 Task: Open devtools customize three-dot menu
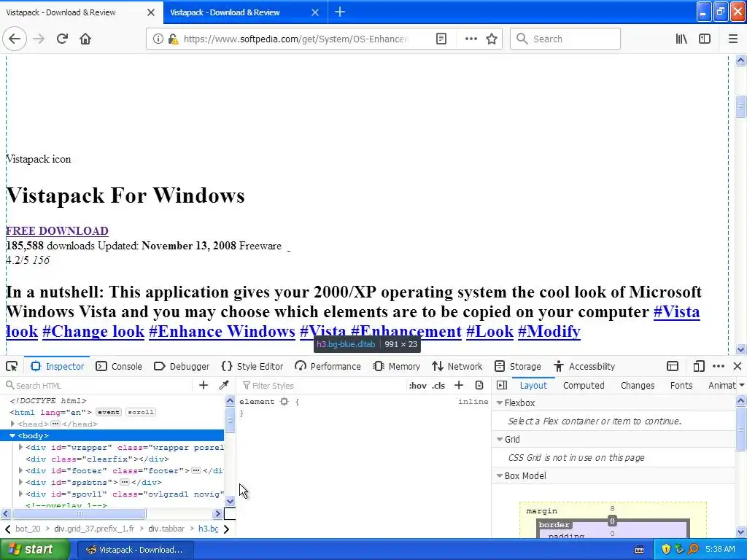tap(719, 366)
